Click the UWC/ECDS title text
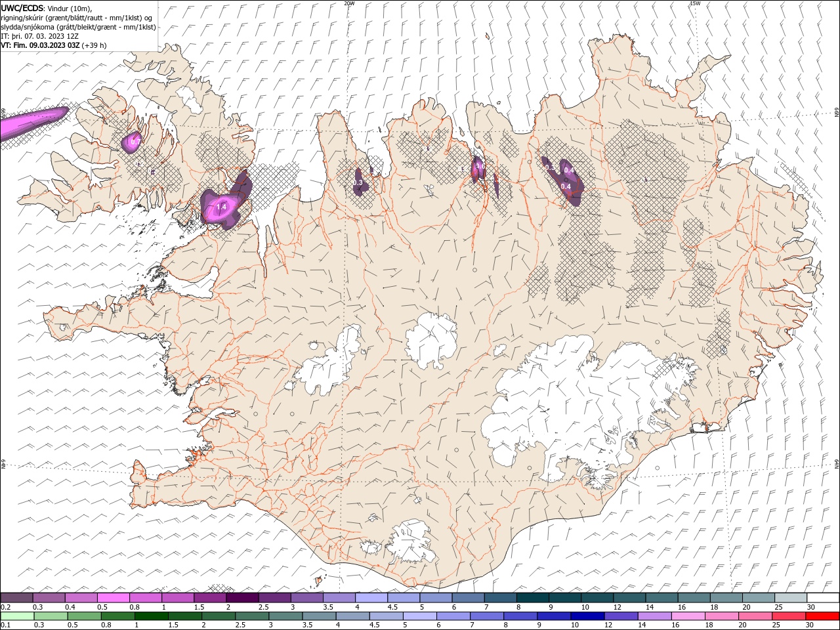Viewport: 840px width, 630px height. point(22,8)
